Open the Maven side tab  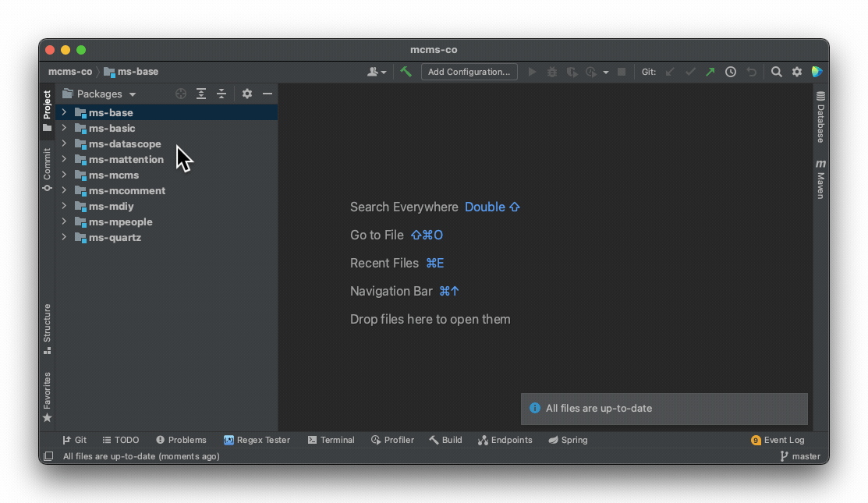pos(820,179)
